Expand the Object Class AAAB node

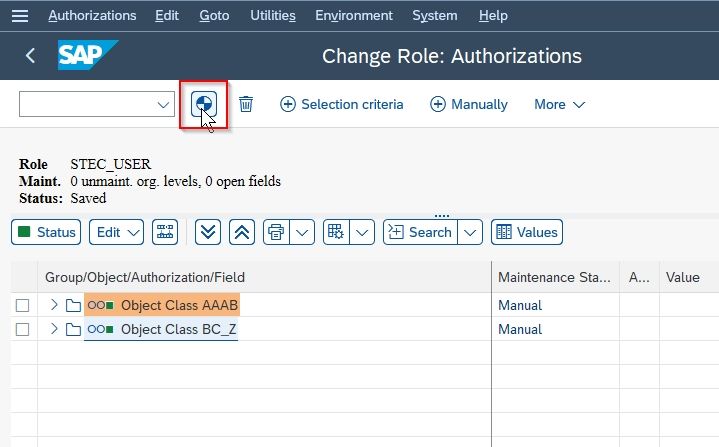(x=54, y=305)
